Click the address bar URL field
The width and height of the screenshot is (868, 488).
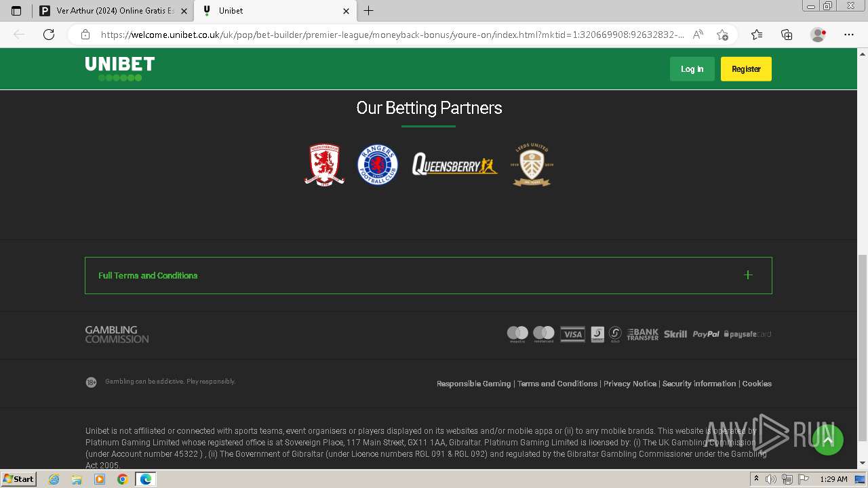coord(392,35)
